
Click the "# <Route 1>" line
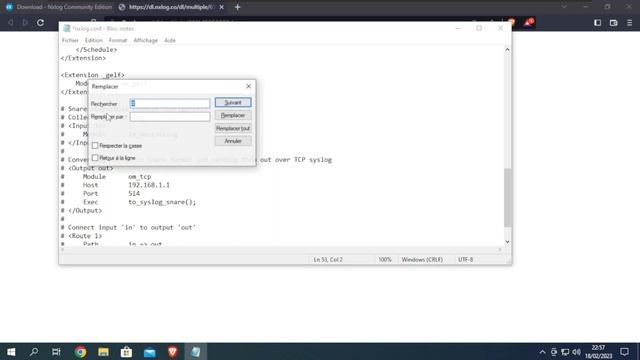point(81,236)
